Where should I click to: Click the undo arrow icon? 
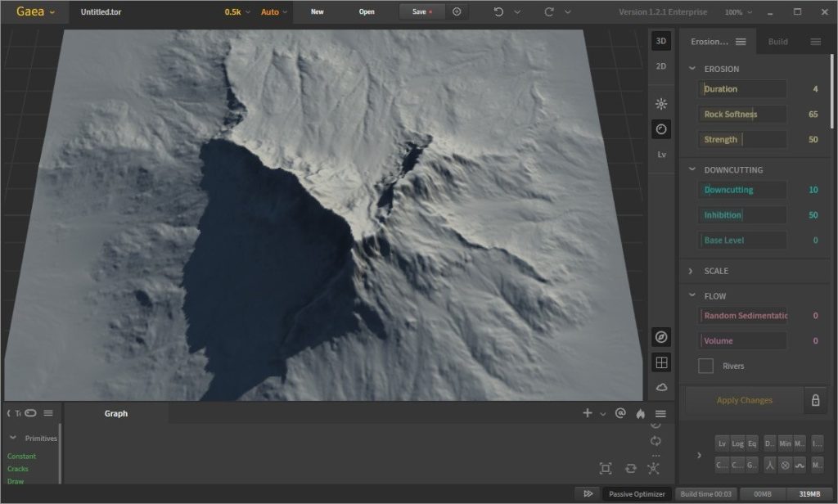(498, 12)
